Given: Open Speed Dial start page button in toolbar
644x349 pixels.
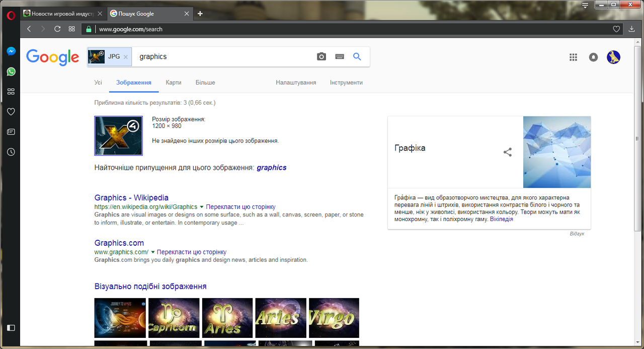Looking at the screenshot, I should click(72, 29).
